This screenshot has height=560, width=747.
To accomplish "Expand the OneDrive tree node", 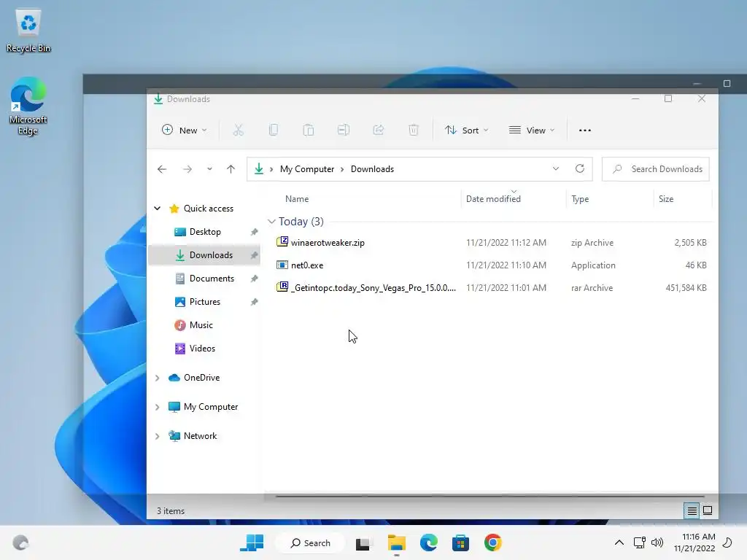I will point(158,378).
